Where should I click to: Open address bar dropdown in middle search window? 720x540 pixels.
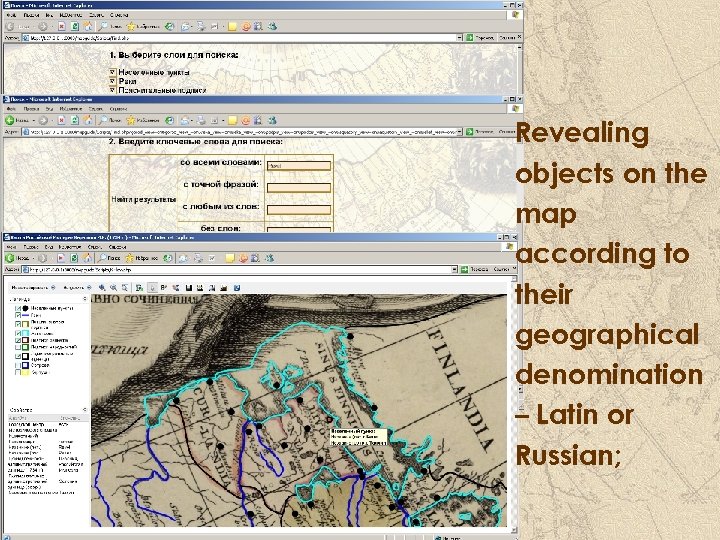point(459,132)
